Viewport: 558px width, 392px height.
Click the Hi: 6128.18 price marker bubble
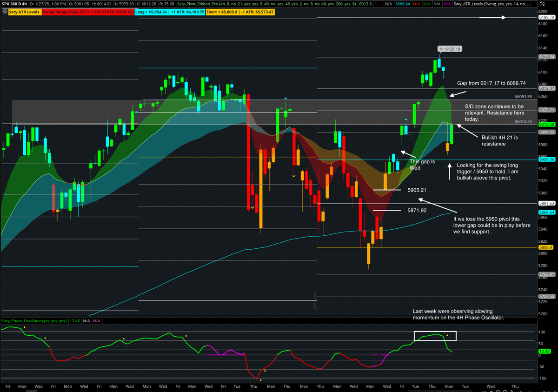click(449, 48)
